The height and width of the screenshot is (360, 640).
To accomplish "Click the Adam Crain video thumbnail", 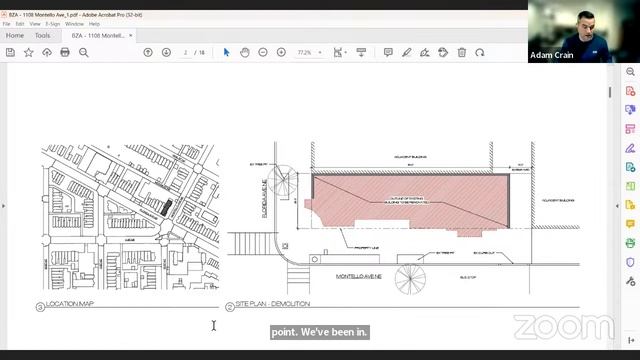I will (x=584, y=31).
